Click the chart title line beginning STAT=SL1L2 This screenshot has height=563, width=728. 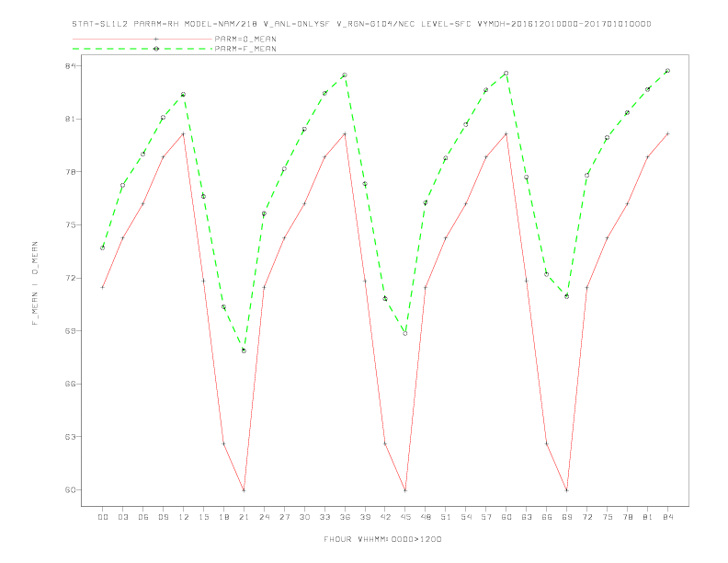tap(361, 24)
